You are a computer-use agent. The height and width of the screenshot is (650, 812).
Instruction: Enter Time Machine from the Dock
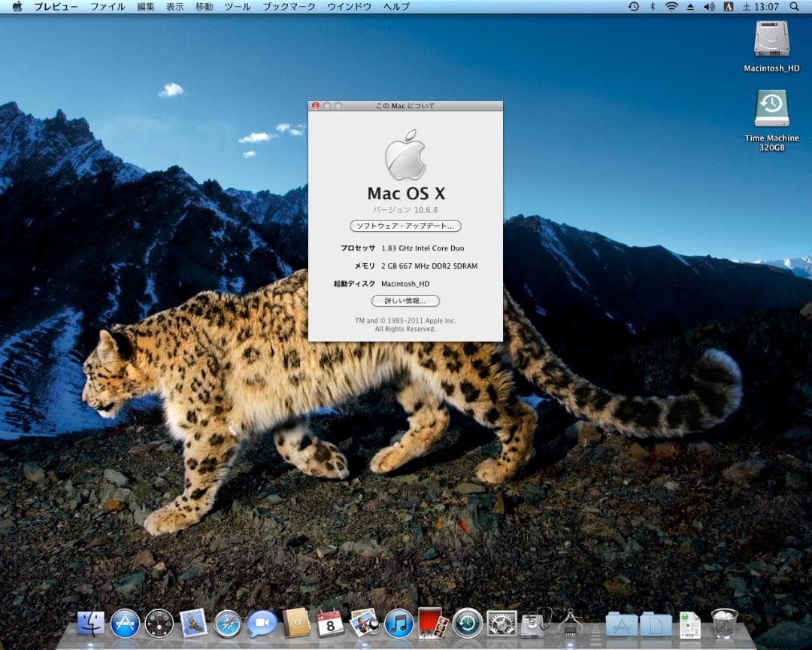466,623
